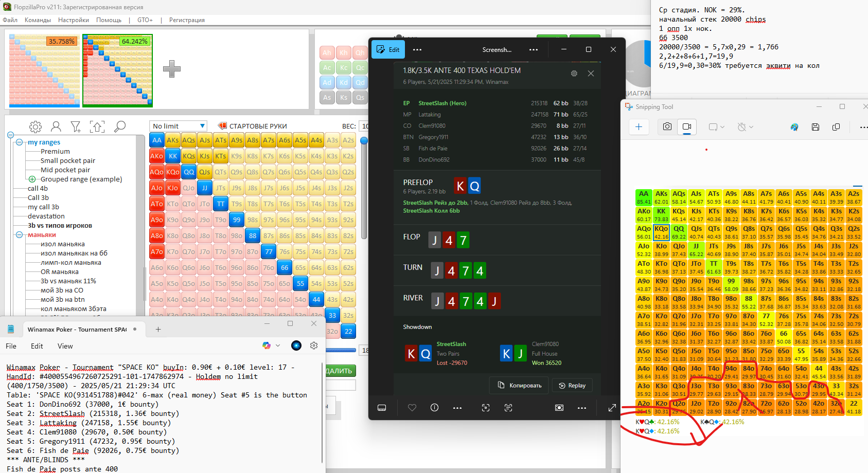Open the magnifier search icon in FlopzillaPro
Image resolution: width=868 pixels, height=473 pixels.
pyautogui.click(x=120, y=126)
